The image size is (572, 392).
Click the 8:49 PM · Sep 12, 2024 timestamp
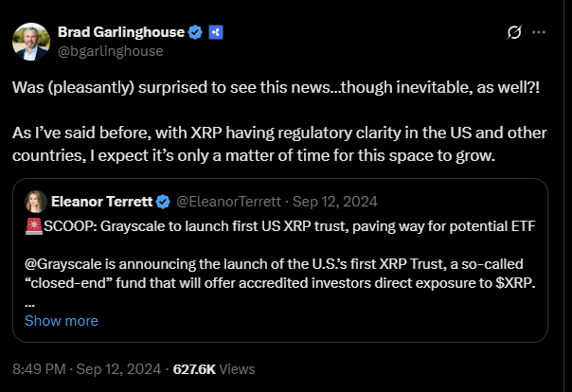click(87, 369)
